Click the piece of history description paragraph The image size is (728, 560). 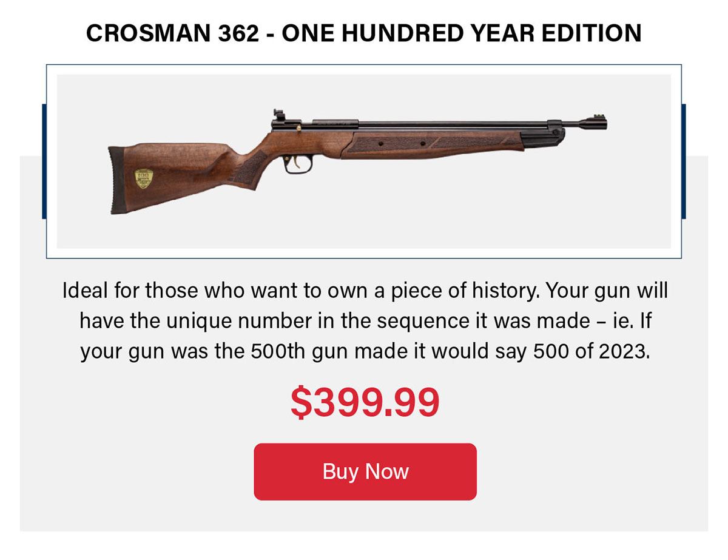pos(364,320)
